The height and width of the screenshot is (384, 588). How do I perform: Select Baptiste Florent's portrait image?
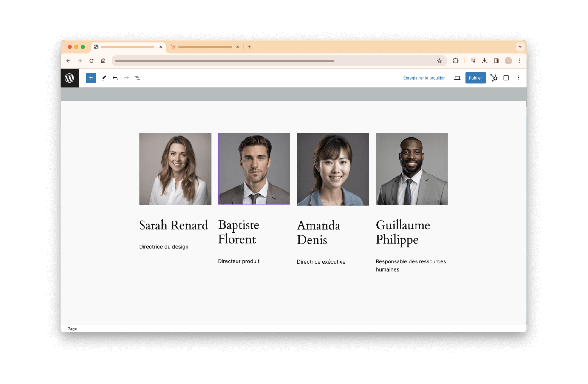tap(254, 169)
